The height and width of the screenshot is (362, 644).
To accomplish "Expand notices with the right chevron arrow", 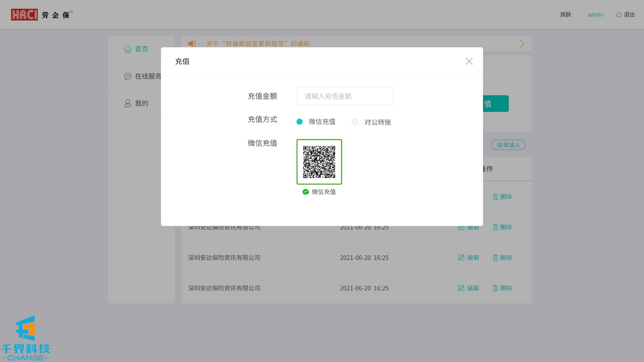I will click(522, 43).
